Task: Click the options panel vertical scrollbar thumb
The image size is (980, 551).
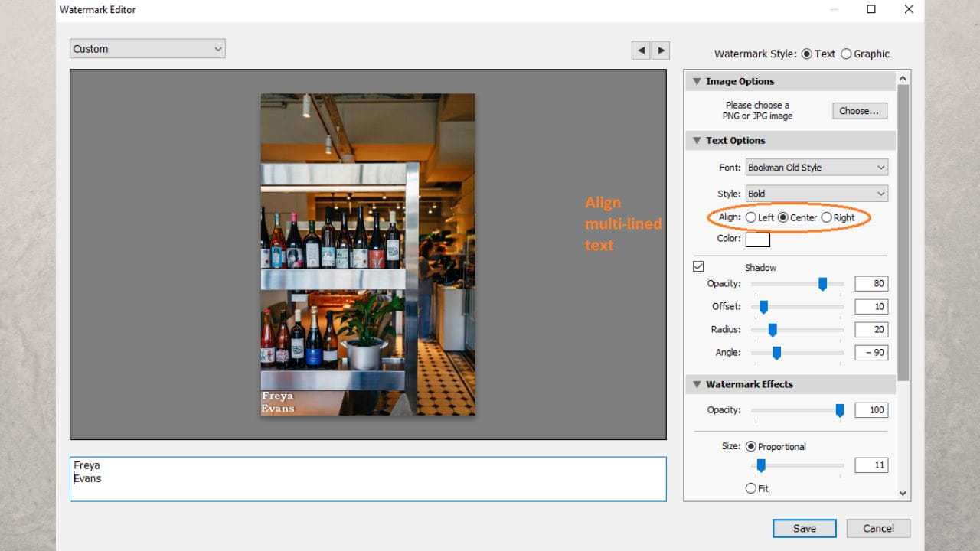Action: pos(903,232)
